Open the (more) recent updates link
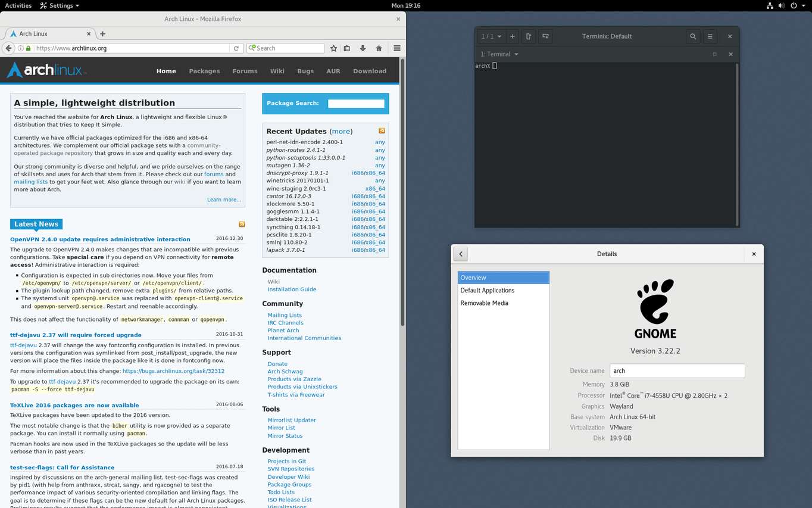This screenshot has height=508, width=812. click(x=341, y=131)
